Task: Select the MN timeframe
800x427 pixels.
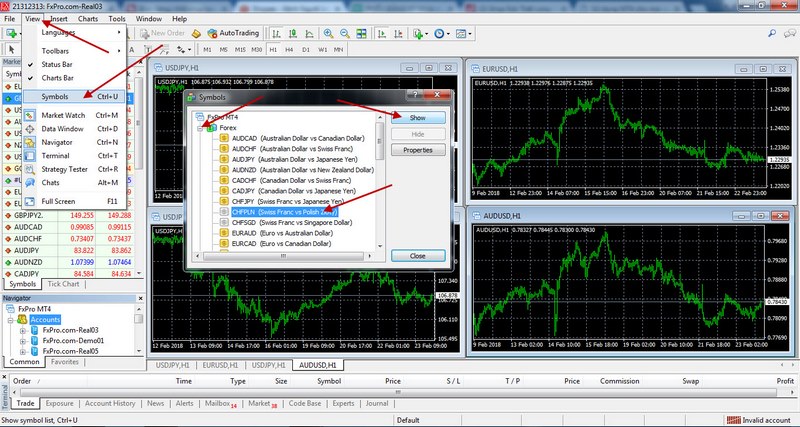Action: pyautogui.click(x=338, y=49)
